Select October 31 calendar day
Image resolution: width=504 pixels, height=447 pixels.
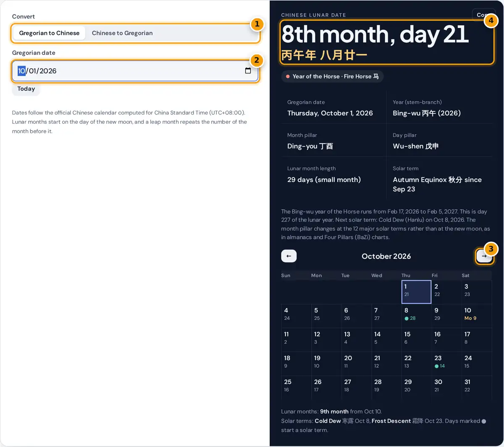tap(477, 387)
